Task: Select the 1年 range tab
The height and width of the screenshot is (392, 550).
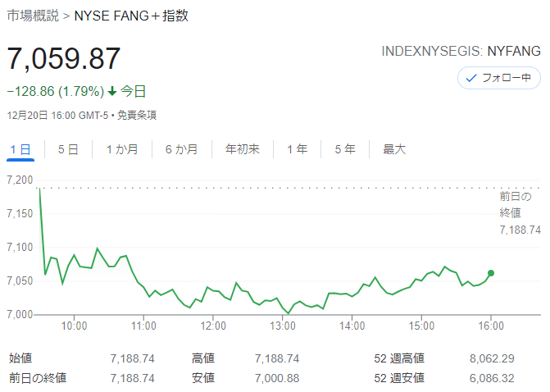Action: [297, 149]
